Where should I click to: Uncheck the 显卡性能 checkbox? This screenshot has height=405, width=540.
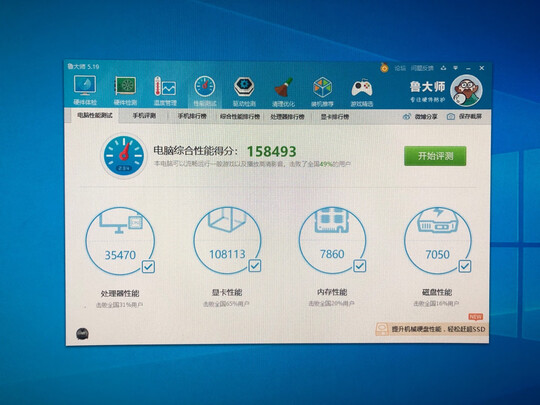(x=255, y=266)
